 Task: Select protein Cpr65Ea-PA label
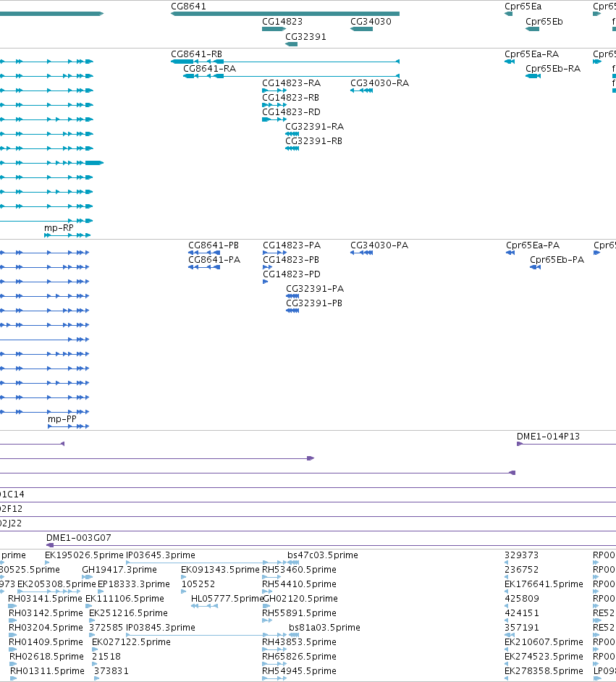[533, 245]
